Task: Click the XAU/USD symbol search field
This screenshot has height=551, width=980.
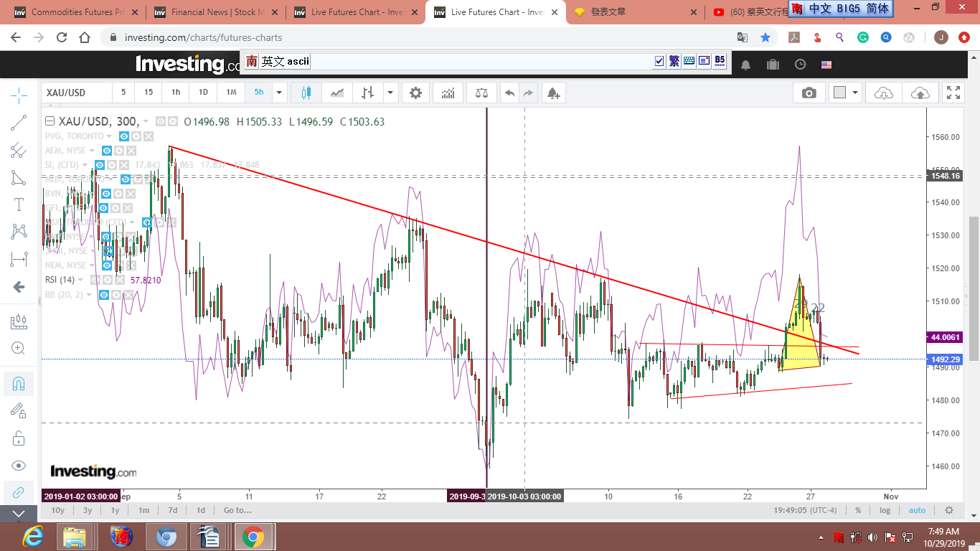Action: [x=75, y=93]
